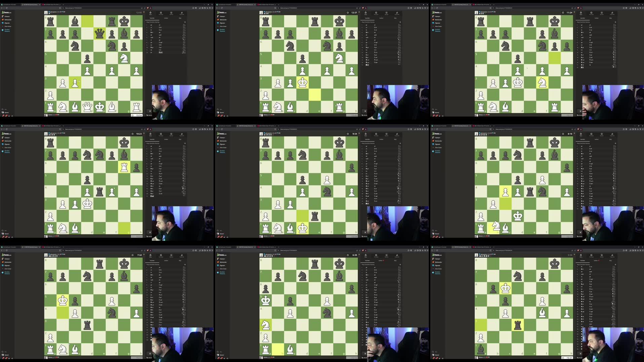Click highlighted white king on b5 in 7:32 frame
The height and width of the screenshot is (362, 644).
[63, 300]
